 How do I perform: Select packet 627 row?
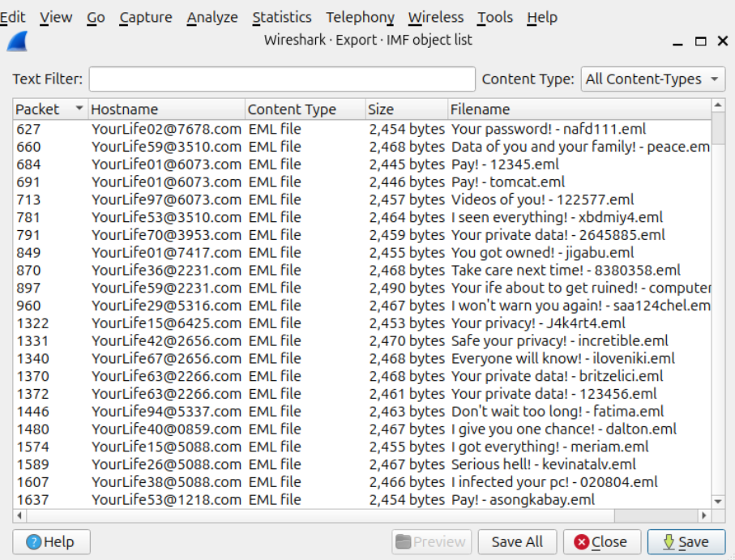pos(362,129)
